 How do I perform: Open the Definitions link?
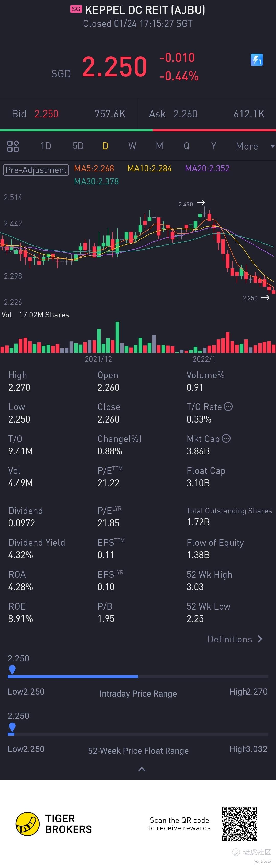pyautogui.click(x=230, y=639)
